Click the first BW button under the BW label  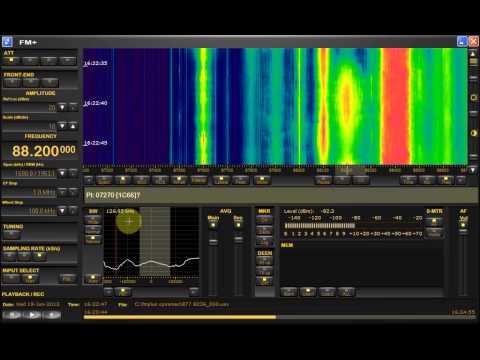93,220
